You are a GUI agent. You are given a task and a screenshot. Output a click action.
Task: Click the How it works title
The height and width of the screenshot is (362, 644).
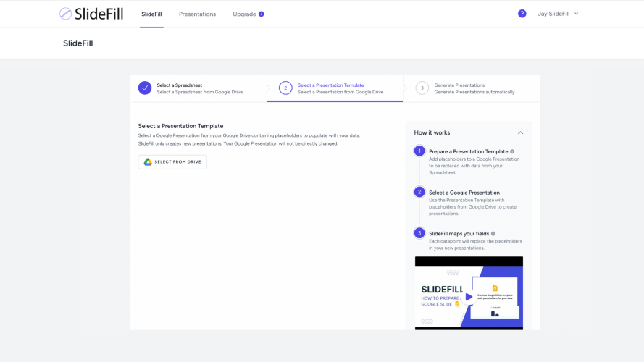[x=432, y=132]
